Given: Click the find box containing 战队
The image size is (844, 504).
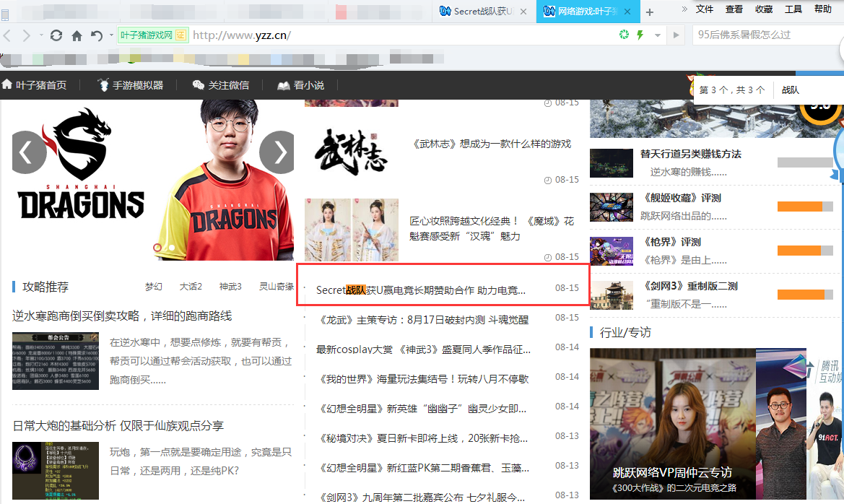Looking at the screenshot, I should (x=810, y=90).
